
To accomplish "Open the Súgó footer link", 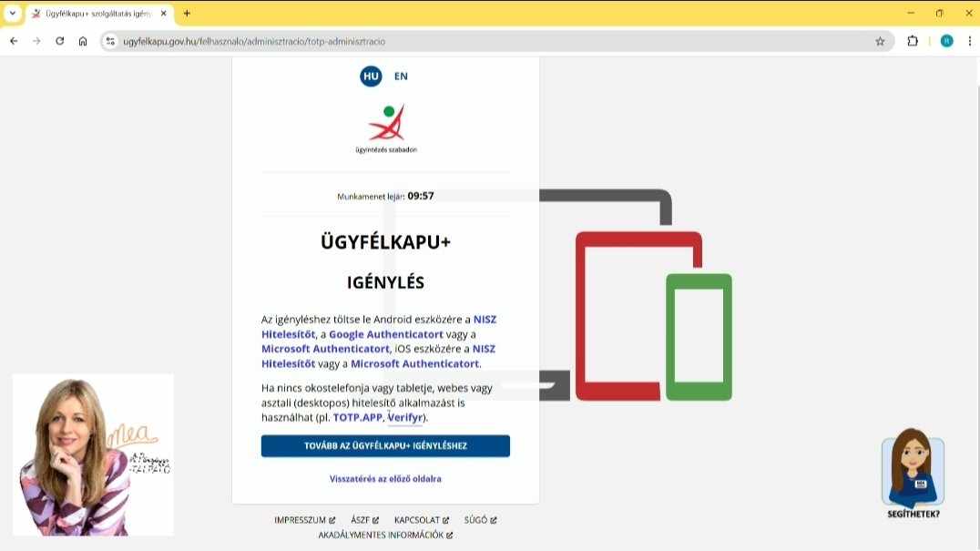I will coord(480,520).
